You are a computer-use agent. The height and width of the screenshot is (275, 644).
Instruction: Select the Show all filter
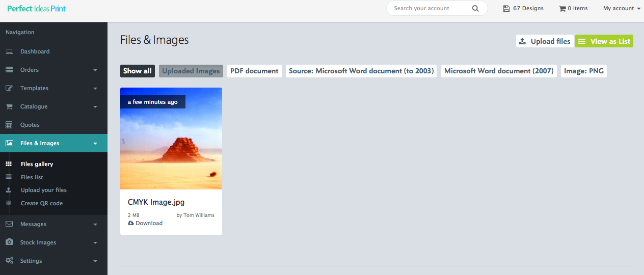click(x=138, y=71)
